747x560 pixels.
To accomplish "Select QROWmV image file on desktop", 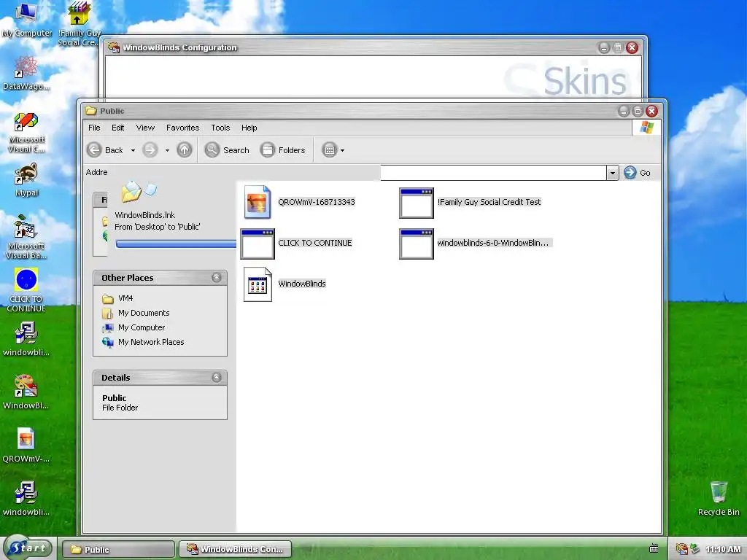I will [26, 446].
